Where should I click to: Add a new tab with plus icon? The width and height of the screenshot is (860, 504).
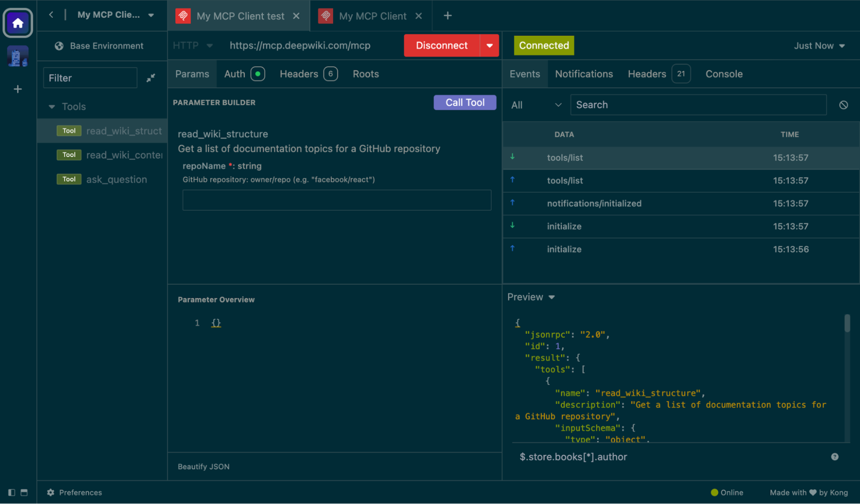(447, 16)
